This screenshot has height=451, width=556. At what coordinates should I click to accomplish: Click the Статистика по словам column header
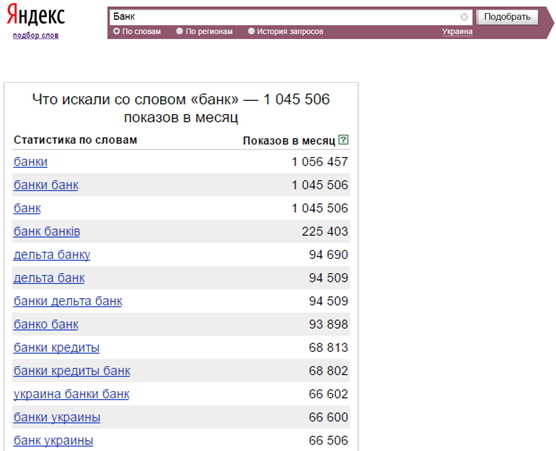[75, 140]
